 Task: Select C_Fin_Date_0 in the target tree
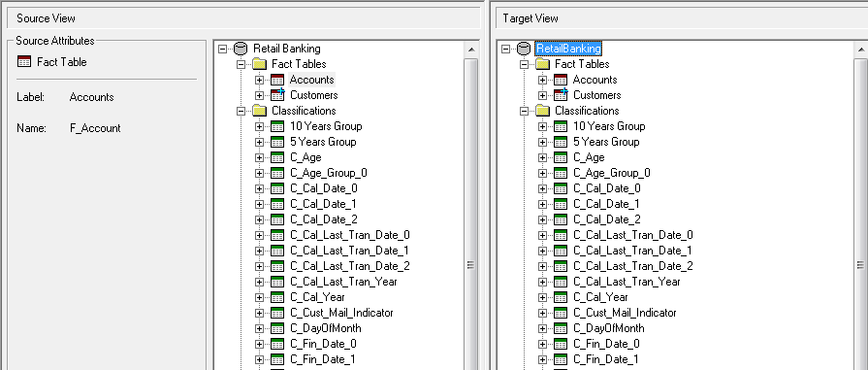606,344
